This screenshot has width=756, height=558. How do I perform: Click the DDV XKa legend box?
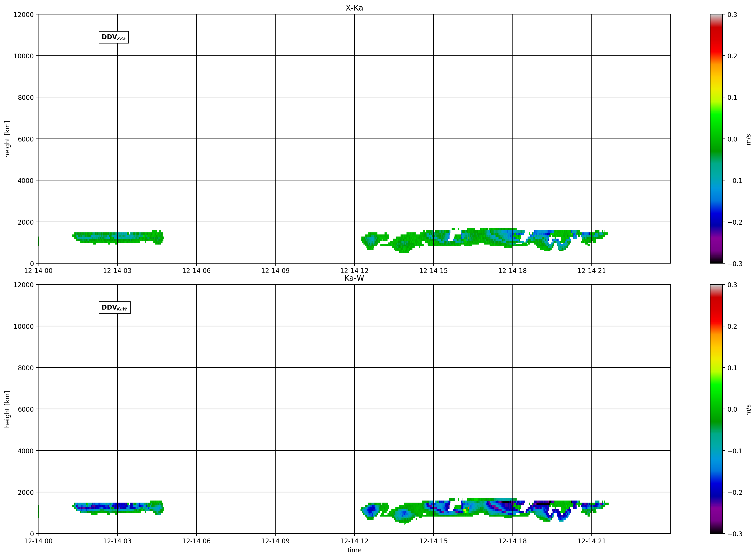pyautogui.click(x=114, y=37)
